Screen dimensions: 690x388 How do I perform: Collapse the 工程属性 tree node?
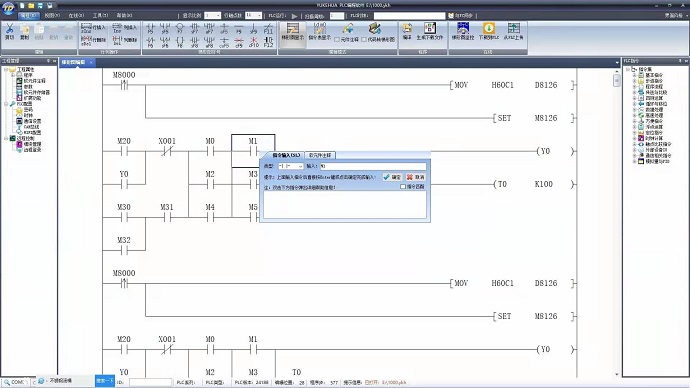(6, 70)
